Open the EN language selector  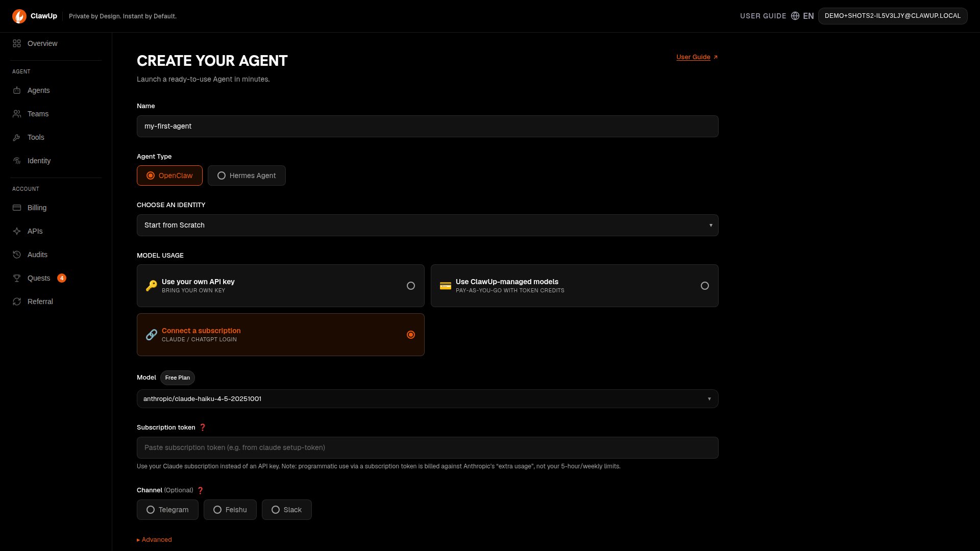(808, 16)
